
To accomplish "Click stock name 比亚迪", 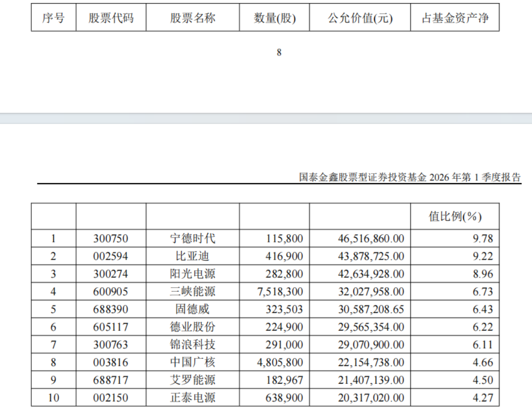I will 192,256.
